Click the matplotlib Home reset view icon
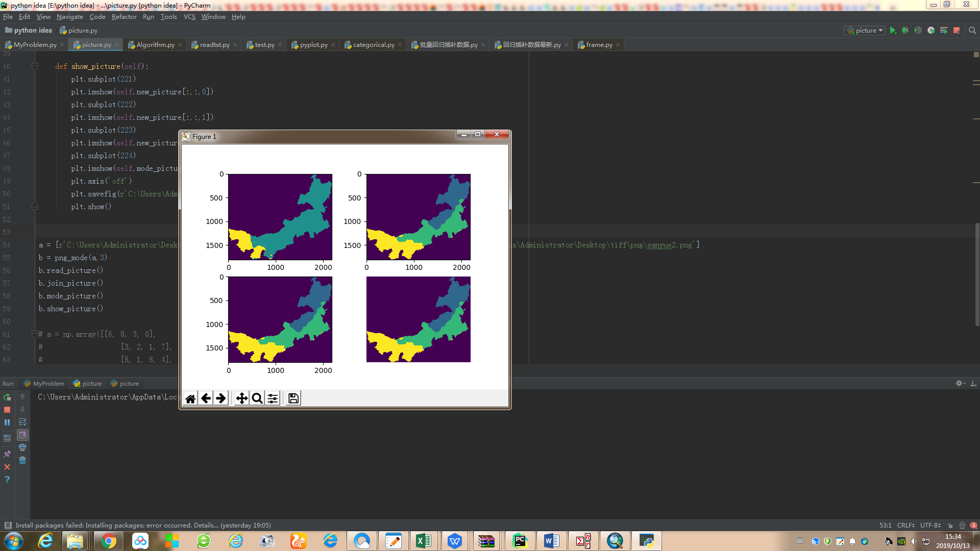The height and width of the screenshot is (551, 980). coord(190,398)
